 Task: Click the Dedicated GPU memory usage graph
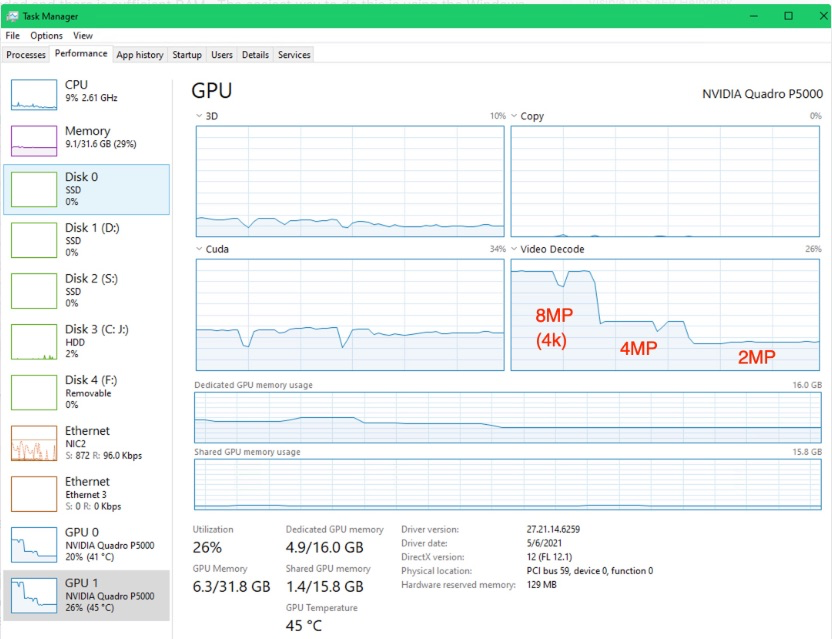(x=507, y=417)
